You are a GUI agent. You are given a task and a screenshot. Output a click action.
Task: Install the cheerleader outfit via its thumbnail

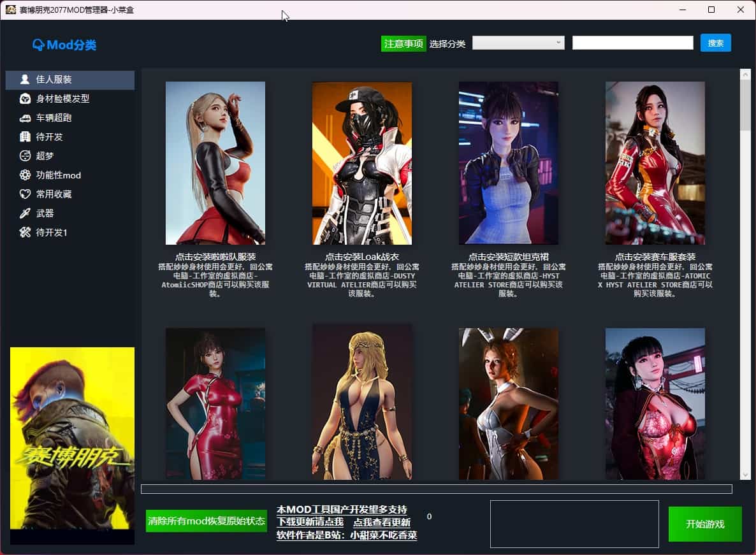coord(215,162)
